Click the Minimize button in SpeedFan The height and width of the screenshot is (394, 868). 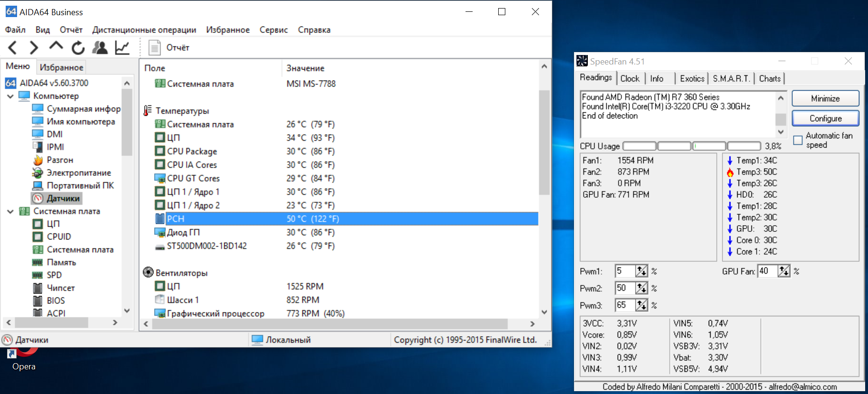click(825, 99)
